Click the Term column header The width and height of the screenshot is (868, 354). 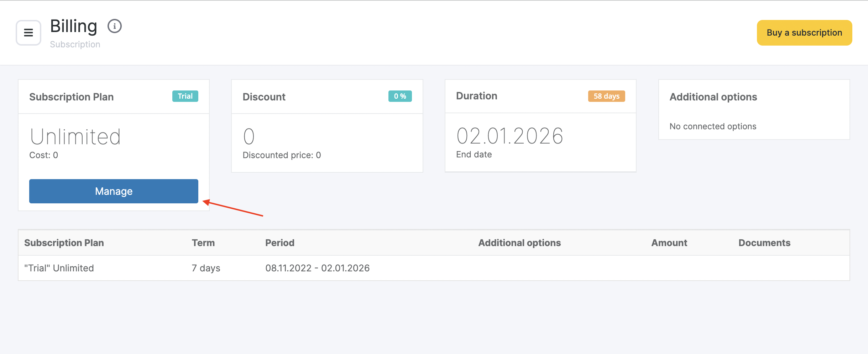pos(203,243)
